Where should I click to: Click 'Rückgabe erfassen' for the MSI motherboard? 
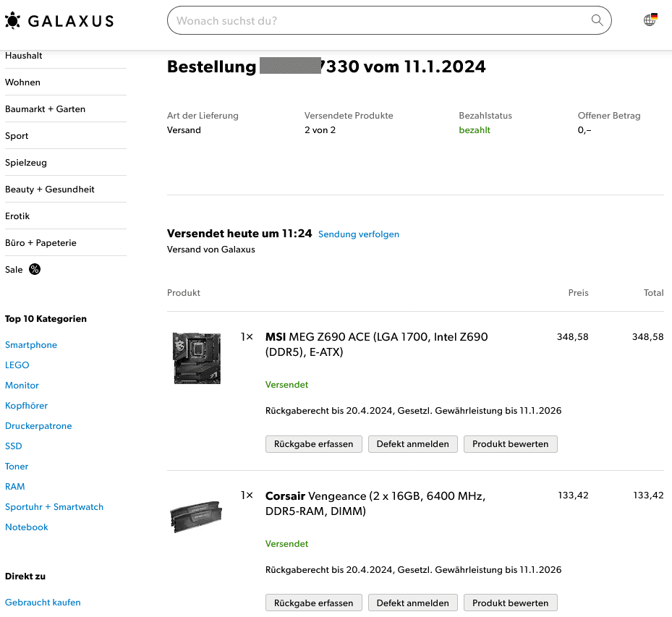pyautogui.click(x=314, y=444)
